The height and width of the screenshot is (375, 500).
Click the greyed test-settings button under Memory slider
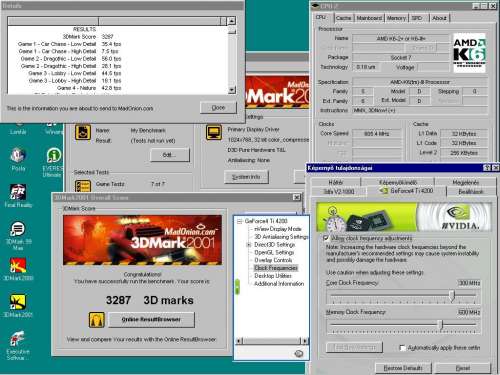(x=354, y=348)
